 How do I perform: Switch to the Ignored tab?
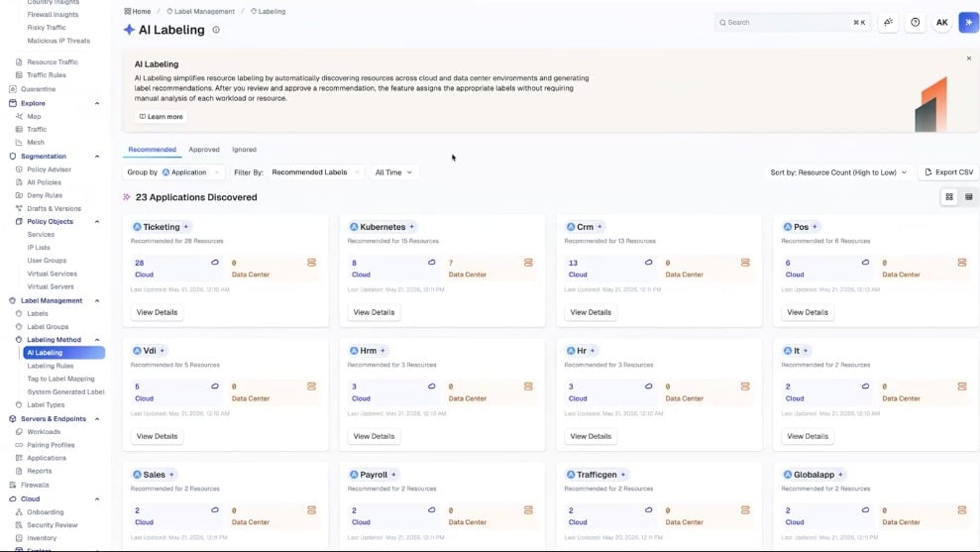tap(245, 150)
